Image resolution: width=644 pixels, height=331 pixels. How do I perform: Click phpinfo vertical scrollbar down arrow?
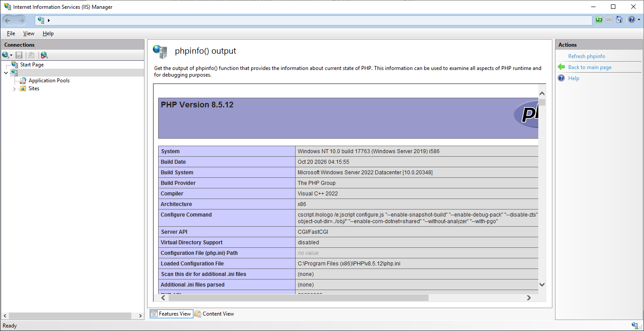[542, 285]
